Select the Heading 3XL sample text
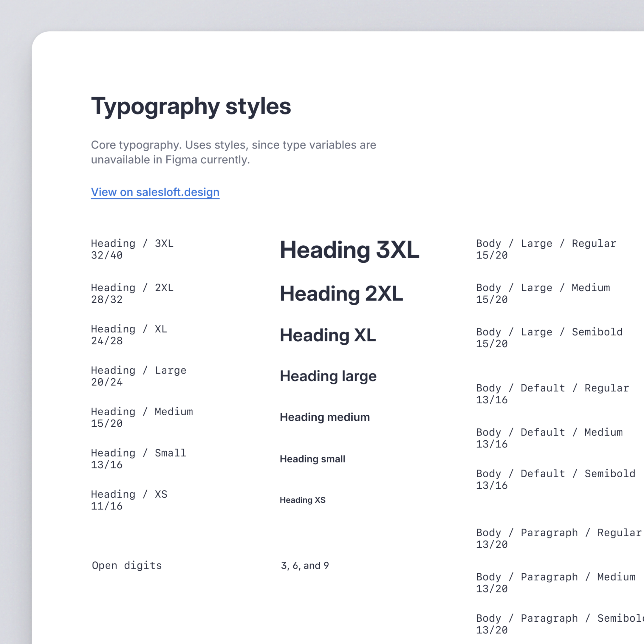Viewport: 644px width, 644px height. point(349,250)
